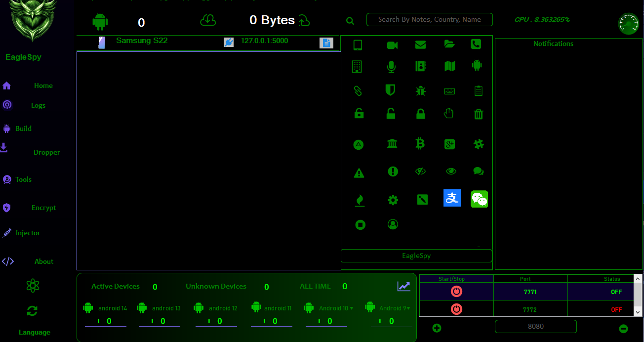
Task: Toggle the power button for port 7772
Action: point(457,309)
